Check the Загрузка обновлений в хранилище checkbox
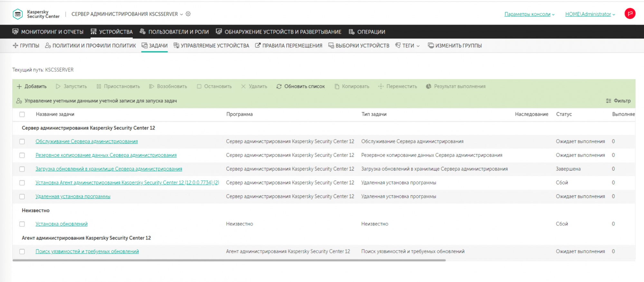The image size is (644, 282). pyautogui.click(x=22, y=169)
